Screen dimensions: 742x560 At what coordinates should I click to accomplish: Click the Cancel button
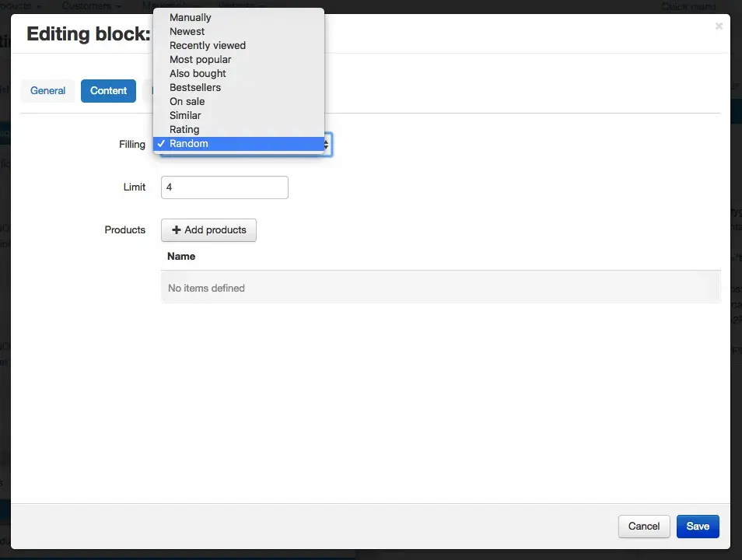pyautogui.click(x=643, y=527)
